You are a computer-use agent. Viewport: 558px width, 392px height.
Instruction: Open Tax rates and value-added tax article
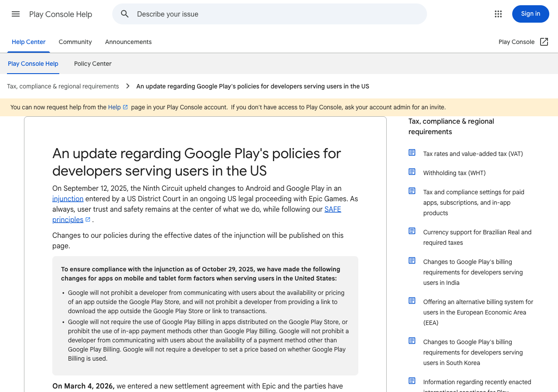point(473,154)
